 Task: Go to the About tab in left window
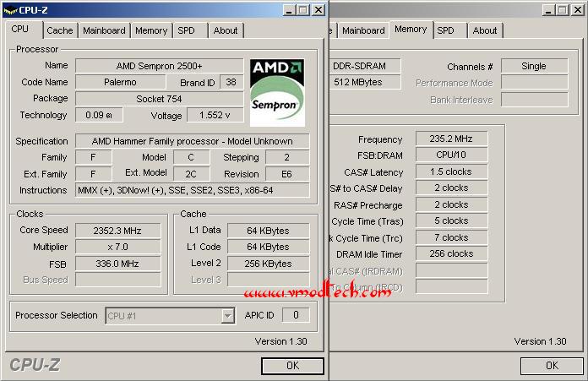[x=226, y=30]
